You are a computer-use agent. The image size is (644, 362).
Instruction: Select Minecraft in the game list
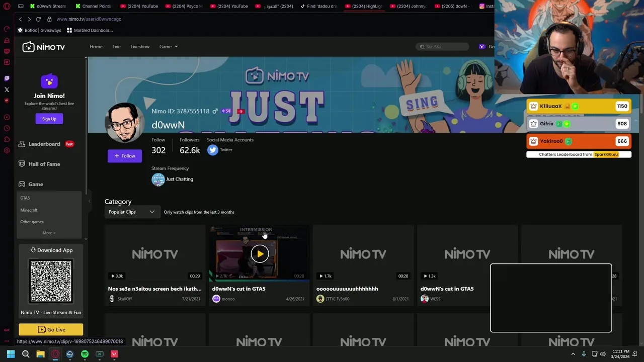point(29,210)
